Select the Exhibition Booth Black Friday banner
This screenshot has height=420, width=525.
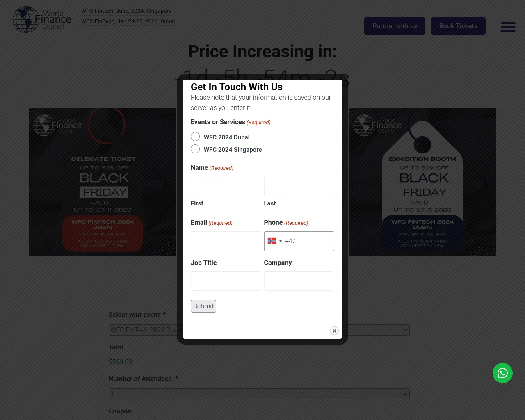coord(422,182)
